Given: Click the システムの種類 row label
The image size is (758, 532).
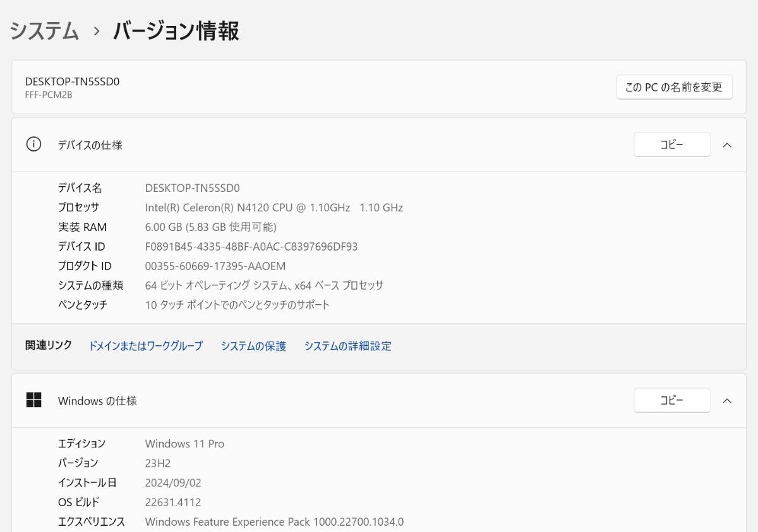Looking at the screenshot, I should pyautogui.click(x=90, y=286).
